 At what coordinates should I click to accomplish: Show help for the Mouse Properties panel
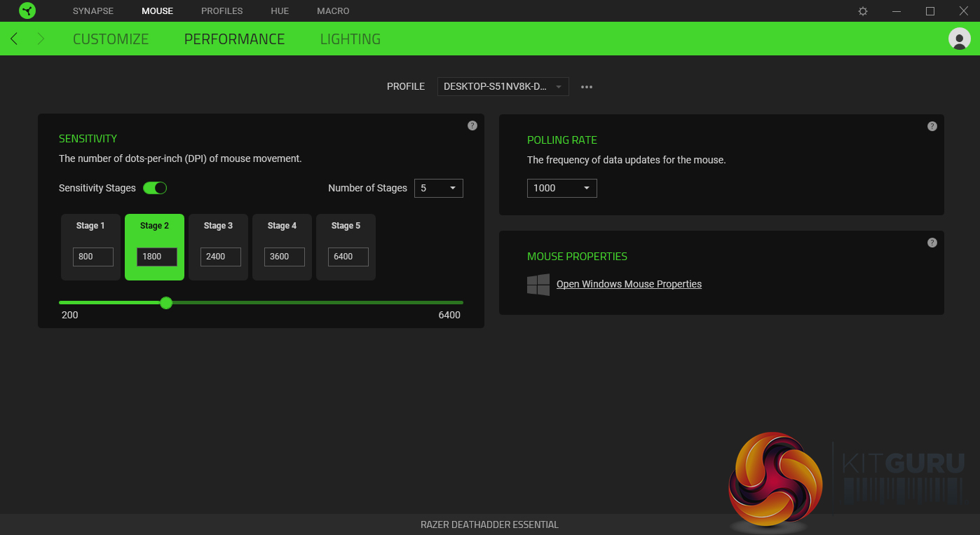coord(932,243)
